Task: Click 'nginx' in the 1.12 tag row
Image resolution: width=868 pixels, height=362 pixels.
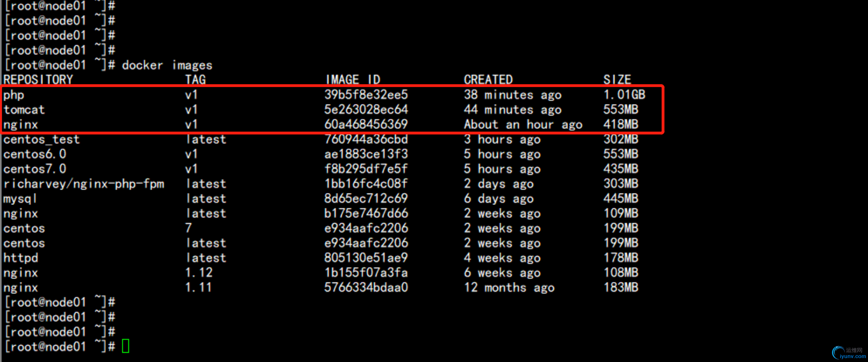Action: pyautogui.click(x=21, y=273)
